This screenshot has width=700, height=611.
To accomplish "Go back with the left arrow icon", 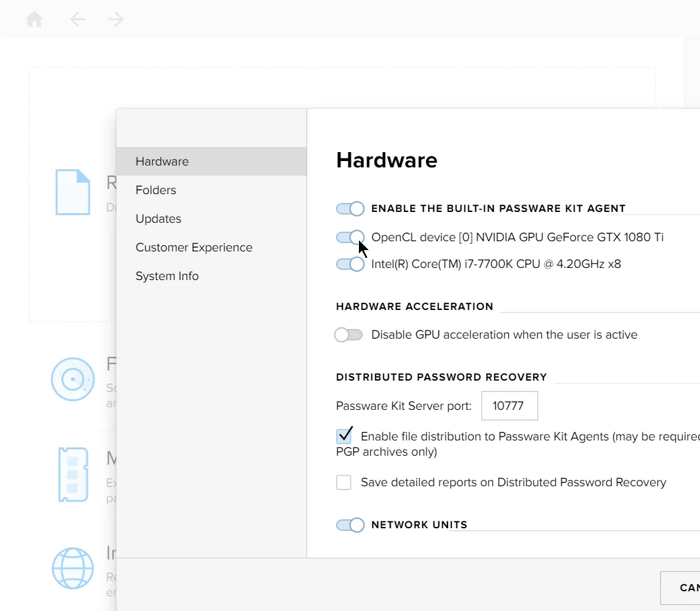I will coord(78,19).
